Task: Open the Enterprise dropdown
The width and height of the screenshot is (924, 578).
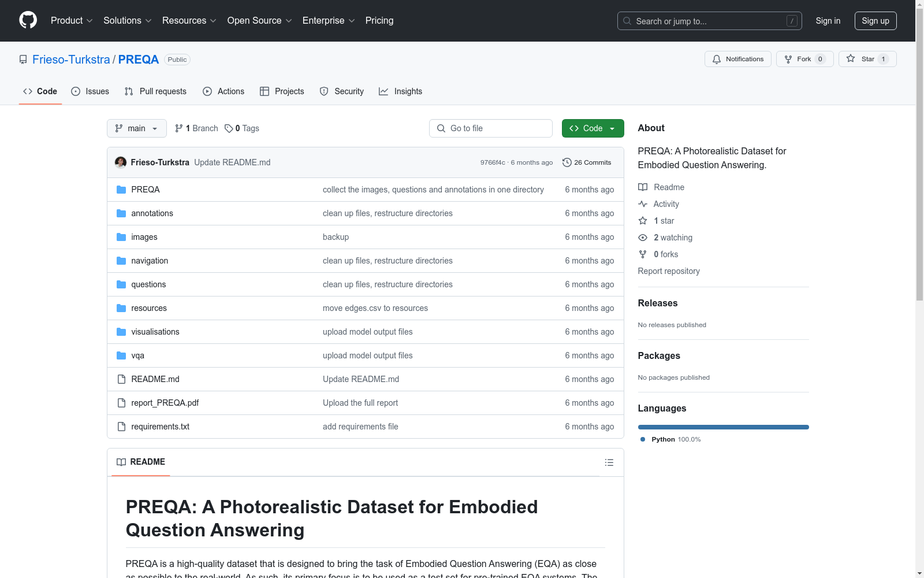Action: (329, 20)
